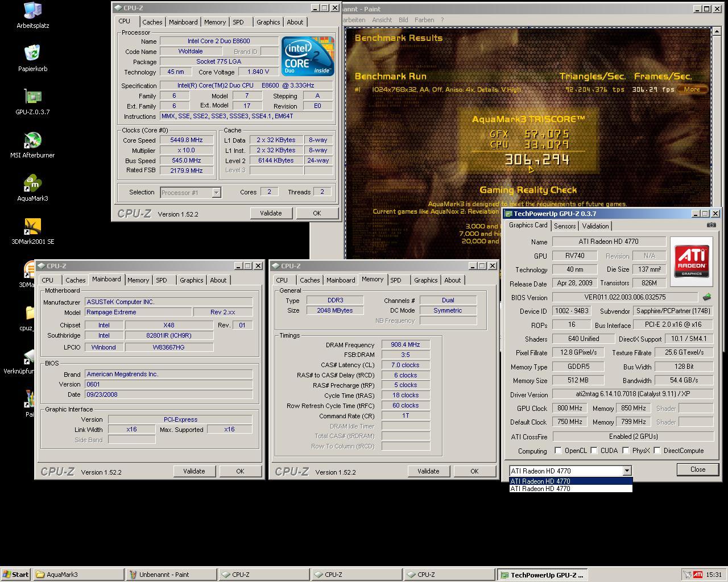This screenshot has width=728, height=582.
Task: Switch to TechPowerUp GPU-Z taskbar item
Action: click(x=543, y=575)
